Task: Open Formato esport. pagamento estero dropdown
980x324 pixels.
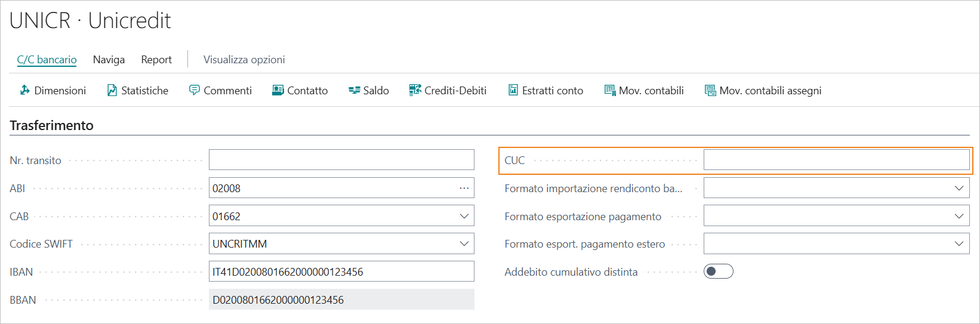Action: [x=959, y=243]
